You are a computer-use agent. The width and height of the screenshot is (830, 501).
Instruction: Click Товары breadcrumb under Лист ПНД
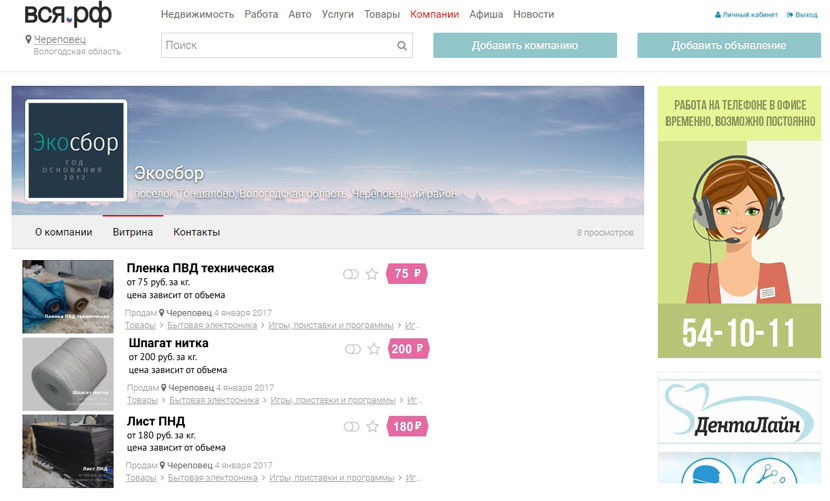(x=141, y=478)
